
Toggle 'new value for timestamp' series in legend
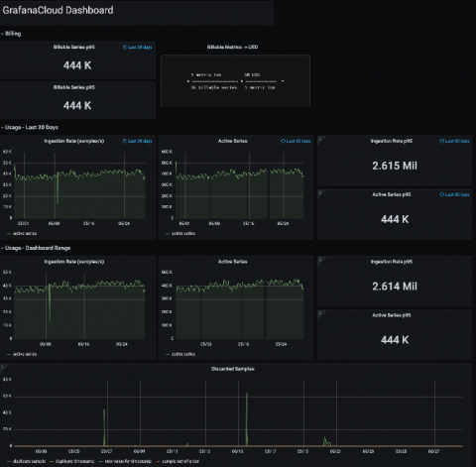point(128,461)
